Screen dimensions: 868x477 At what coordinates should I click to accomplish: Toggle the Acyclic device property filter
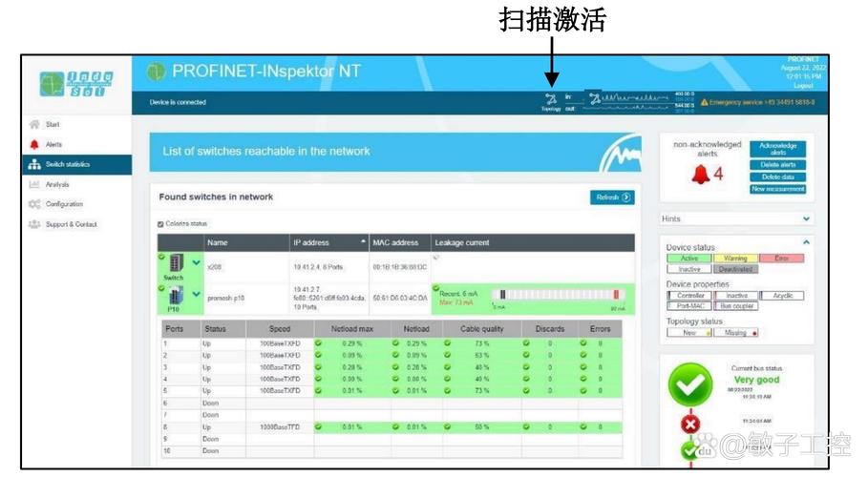(x=782, y=296)
